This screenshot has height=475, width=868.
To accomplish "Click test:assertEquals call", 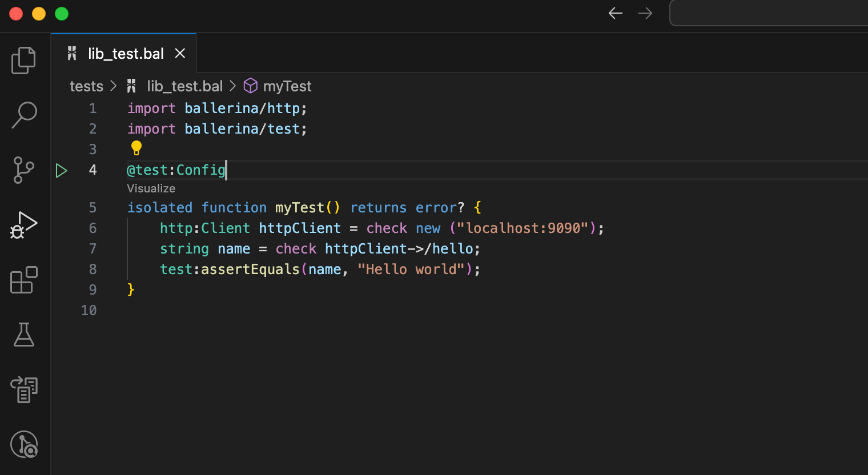I will 230,269.
